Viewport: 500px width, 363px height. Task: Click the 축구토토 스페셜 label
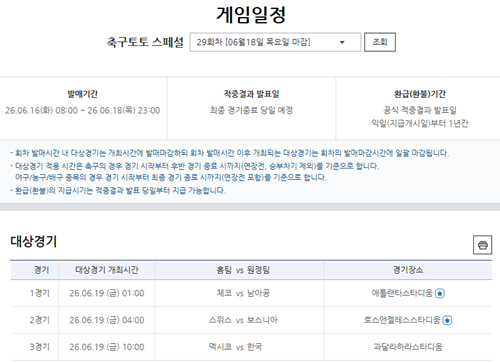145,42
